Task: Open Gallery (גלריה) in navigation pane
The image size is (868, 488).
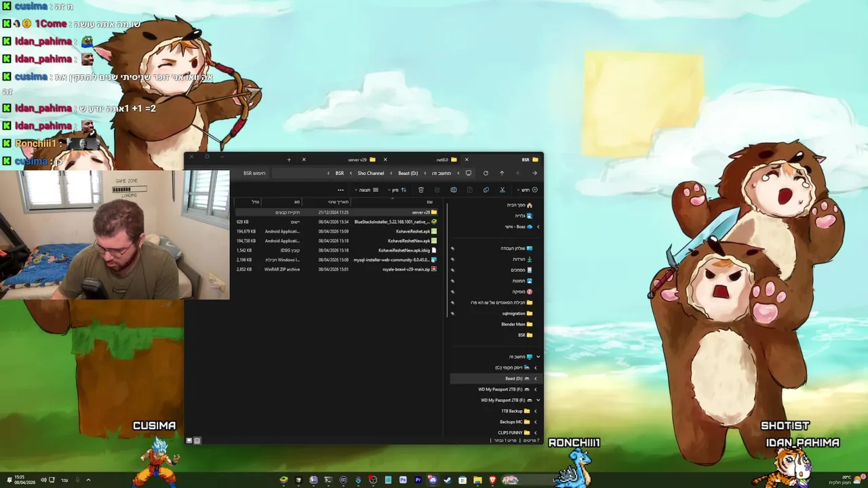Action: (524, 216)
